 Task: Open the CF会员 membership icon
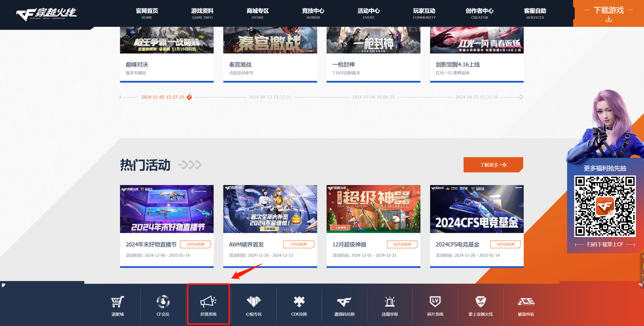163,301
